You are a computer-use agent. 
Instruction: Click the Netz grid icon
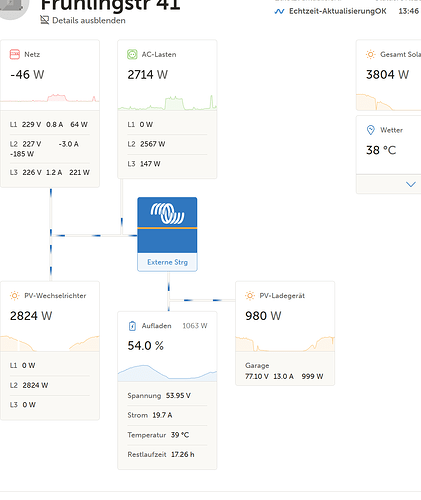coord(15,54)
